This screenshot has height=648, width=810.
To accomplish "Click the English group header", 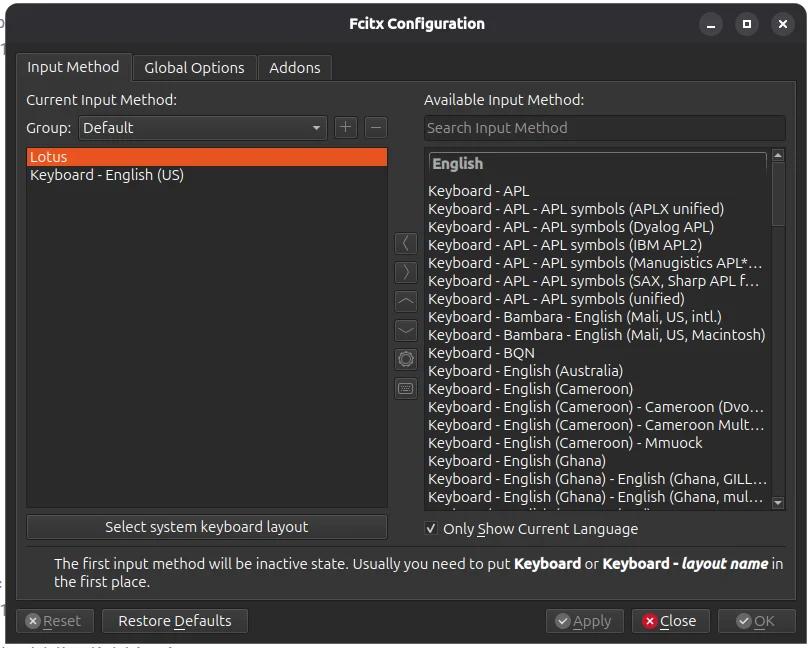I will [x=597, y=164].
